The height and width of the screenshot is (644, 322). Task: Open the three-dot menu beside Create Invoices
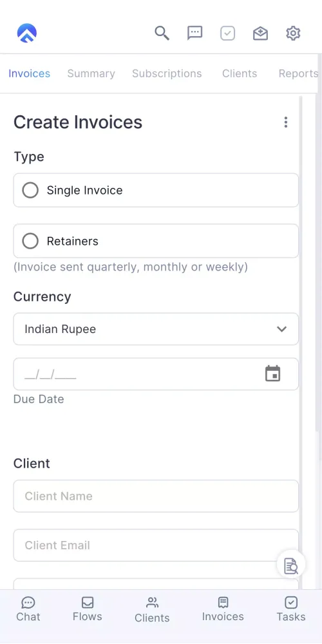pyautogui.click(x=286, y=122)
